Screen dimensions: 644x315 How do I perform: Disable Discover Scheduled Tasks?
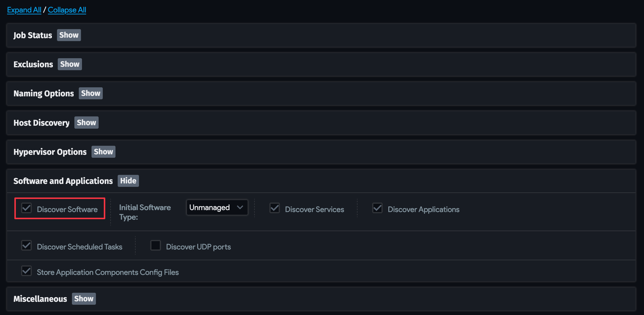(x=26, y=246)
